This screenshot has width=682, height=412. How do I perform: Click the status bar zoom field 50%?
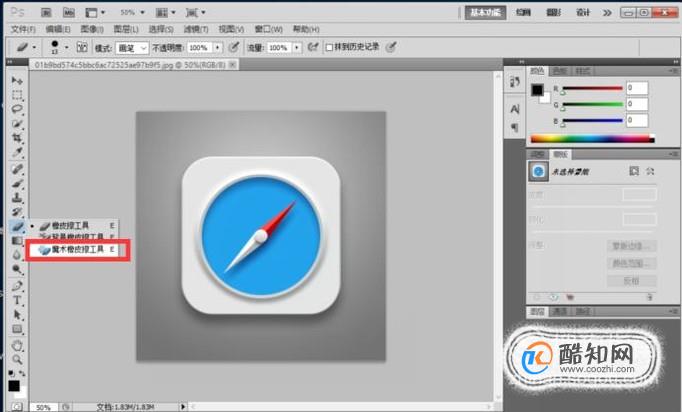click(x=43, y=407)
